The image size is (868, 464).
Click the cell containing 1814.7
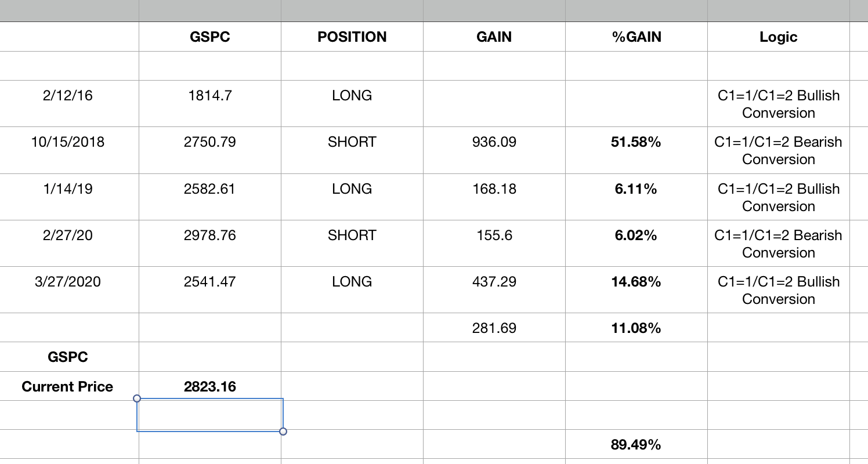(209, 96)
